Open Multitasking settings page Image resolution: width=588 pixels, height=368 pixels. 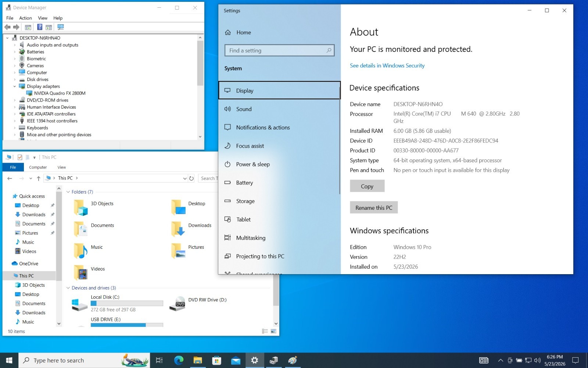point(279,238)
